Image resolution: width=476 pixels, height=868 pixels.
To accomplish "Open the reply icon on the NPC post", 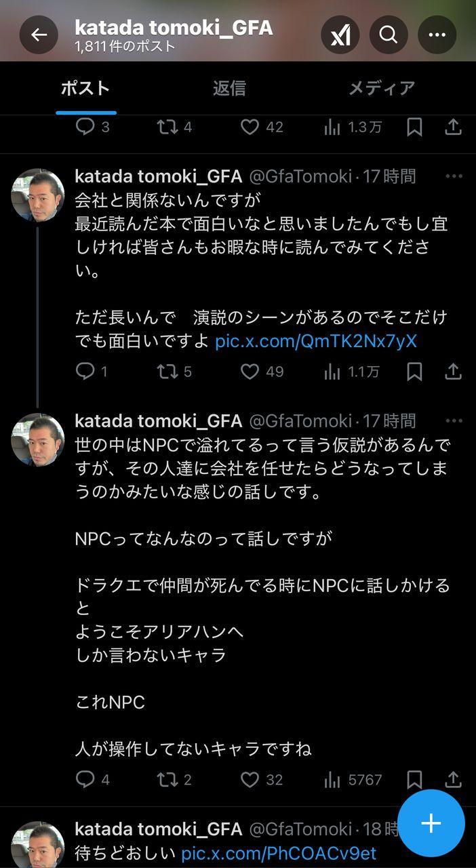I will 86,779.
